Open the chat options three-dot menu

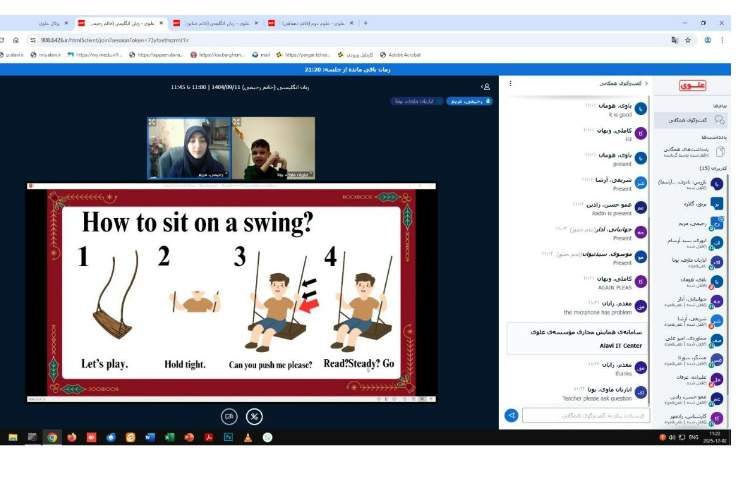(x=512, y=83)
